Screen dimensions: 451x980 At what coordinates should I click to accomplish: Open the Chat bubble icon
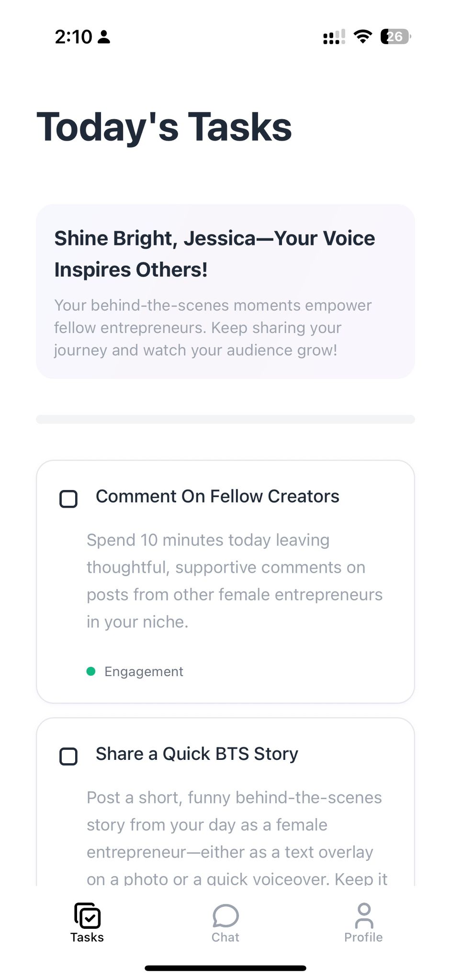point(225,915)
